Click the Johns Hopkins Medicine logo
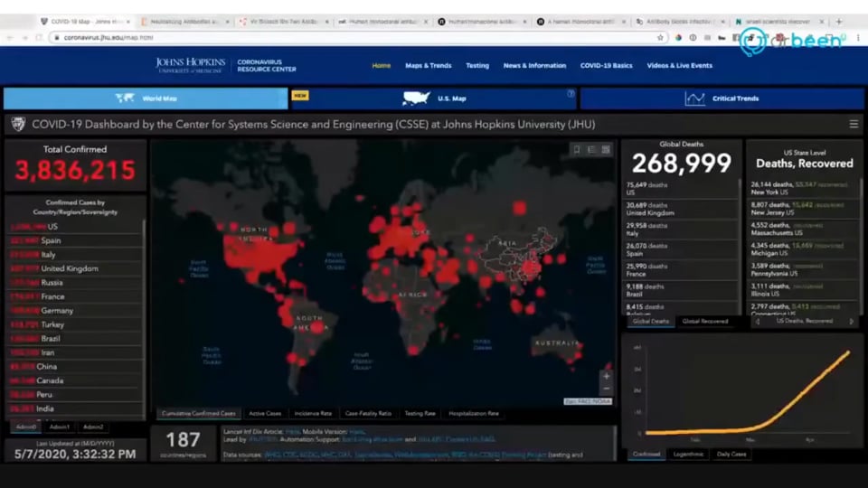The height and width of the screenshot is (488, 868). [190, 65]
